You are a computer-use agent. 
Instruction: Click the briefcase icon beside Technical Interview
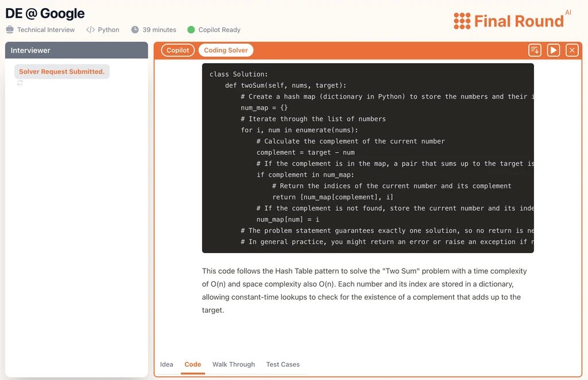[10, 30]
